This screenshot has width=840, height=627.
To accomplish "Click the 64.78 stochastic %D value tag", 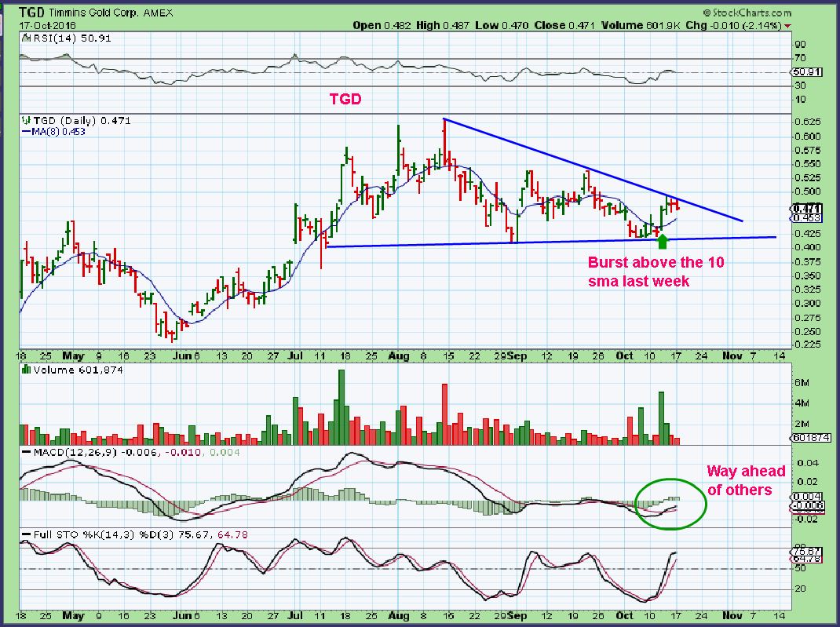I will (x=806, y=559).
